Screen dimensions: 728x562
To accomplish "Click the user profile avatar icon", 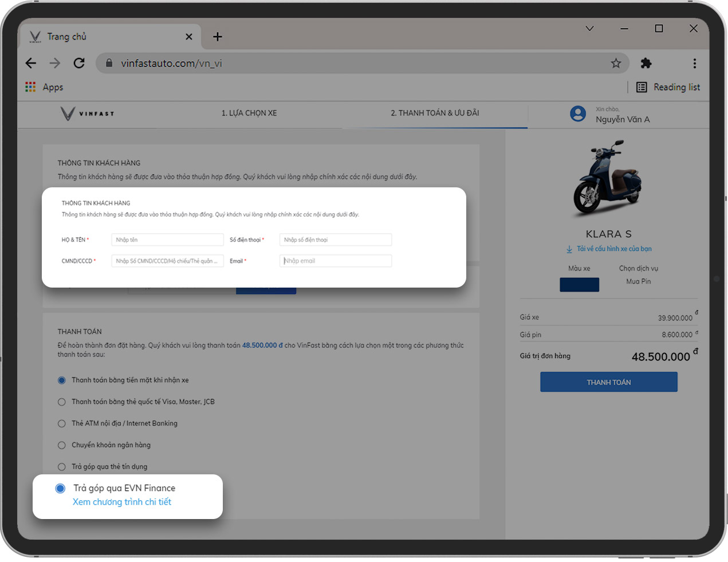I will coord(578,113).
